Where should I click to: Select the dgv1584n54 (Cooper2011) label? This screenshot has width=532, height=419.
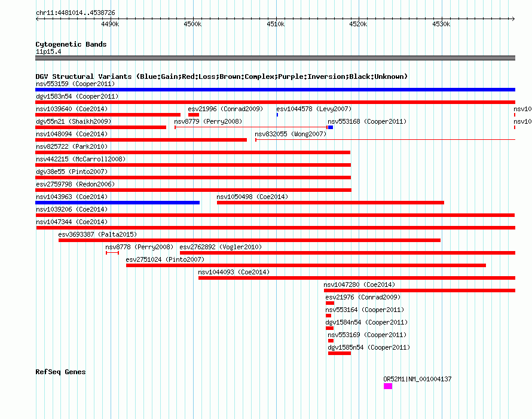366,322
